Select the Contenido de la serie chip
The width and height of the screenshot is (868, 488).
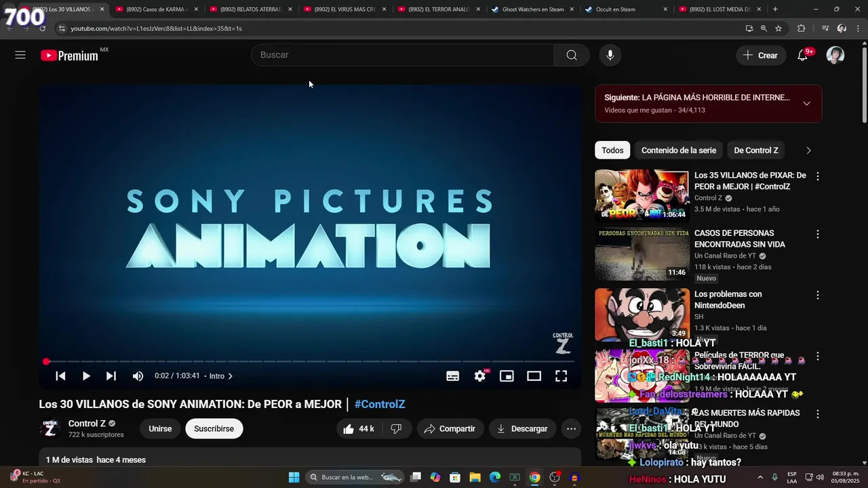click(x=679, y=150)
